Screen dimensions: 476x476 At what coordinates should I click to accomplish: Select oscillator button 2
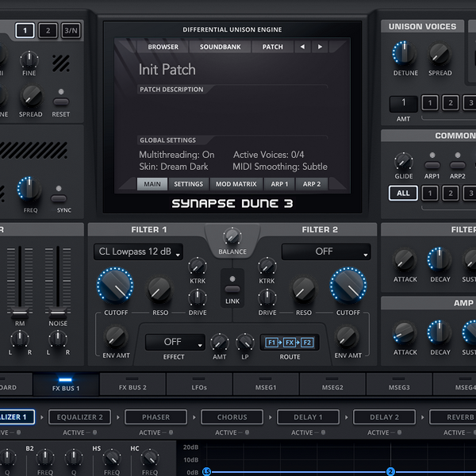tap(48, 30)
